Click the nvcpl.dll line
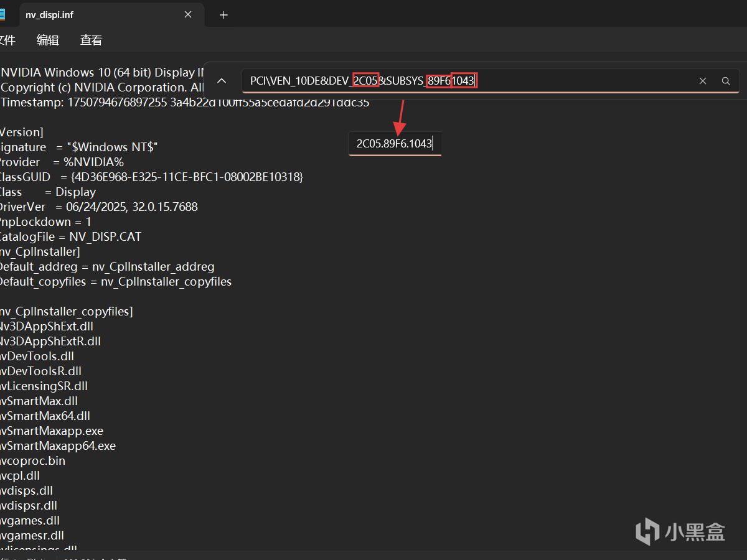 (x=19, y=475)
